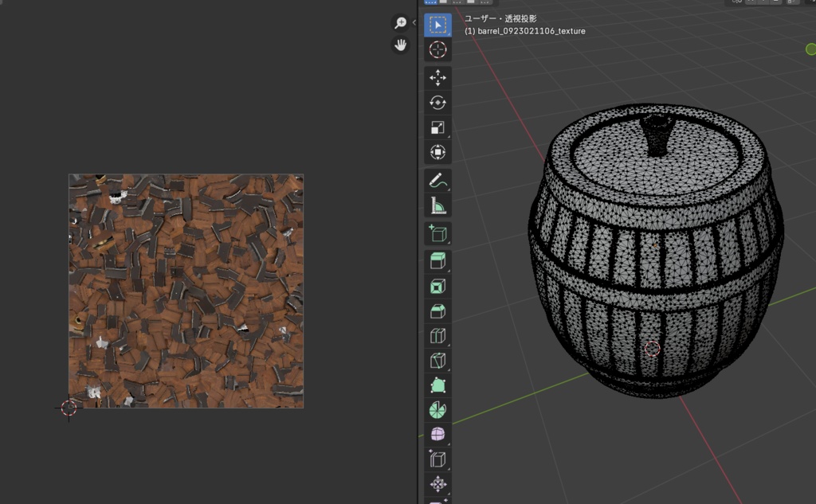Click the zoom magnifier in UV editor
The image size is (816, 504).
[x=401, y=23]
